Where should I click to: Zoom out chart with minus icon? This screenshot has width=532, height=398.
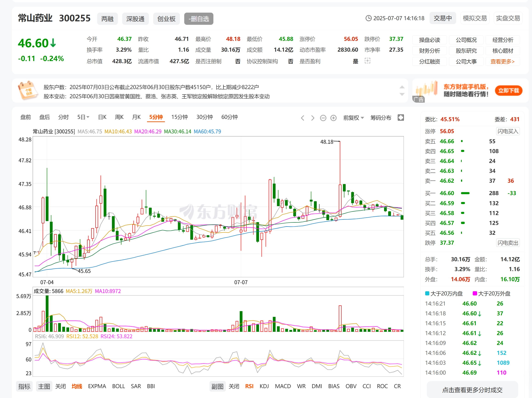pyautogui.click(x=323, y=118)
